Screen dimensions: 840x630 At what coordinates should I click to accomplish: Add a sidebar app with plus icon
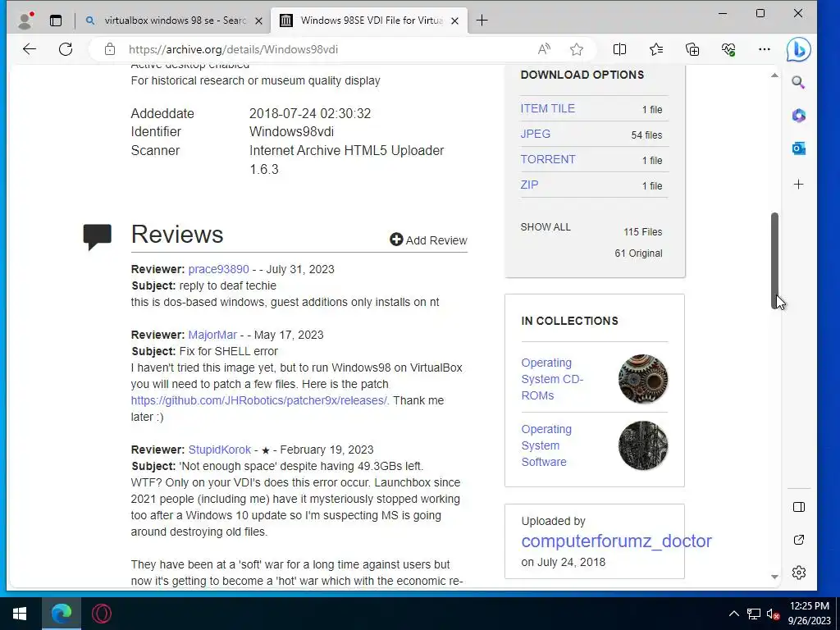[798, 185]
